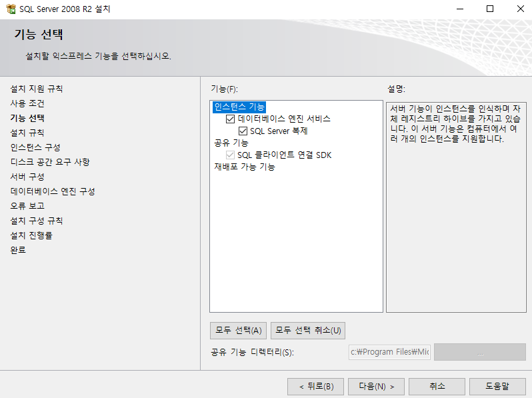The width and height of the screenshot is (532, 398).
Task: Click the 서버 구성 step
Action: coord(27,177)
